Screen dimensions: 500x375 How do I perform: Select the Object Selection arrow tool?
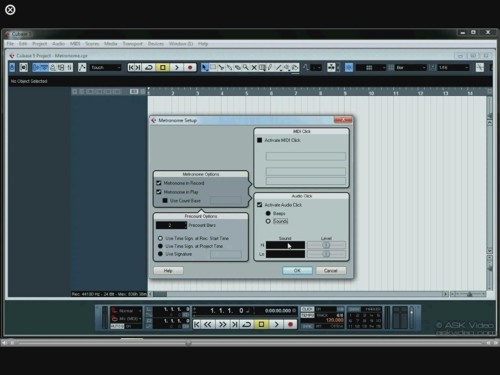205,68
